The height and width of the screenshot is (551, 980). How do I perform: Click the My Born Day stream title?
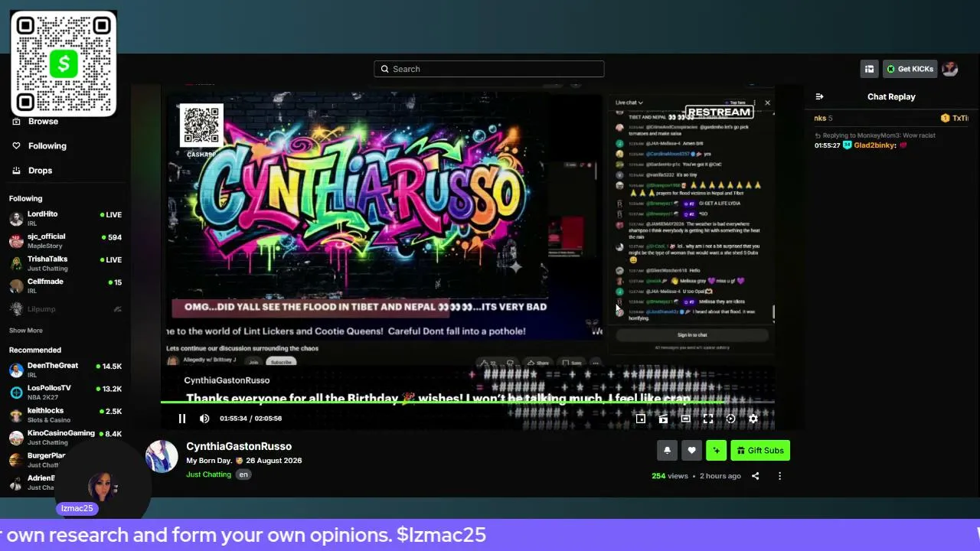pos(243,461)
